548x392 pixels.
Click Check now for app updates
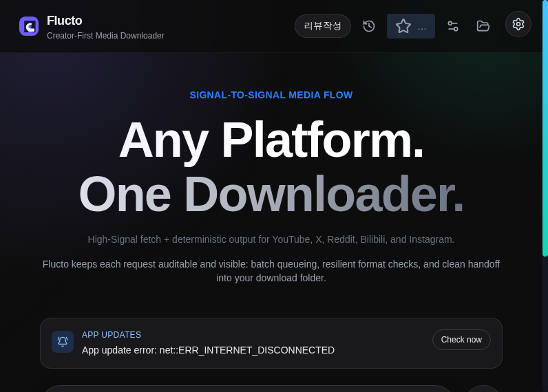[x=461, y=340]
